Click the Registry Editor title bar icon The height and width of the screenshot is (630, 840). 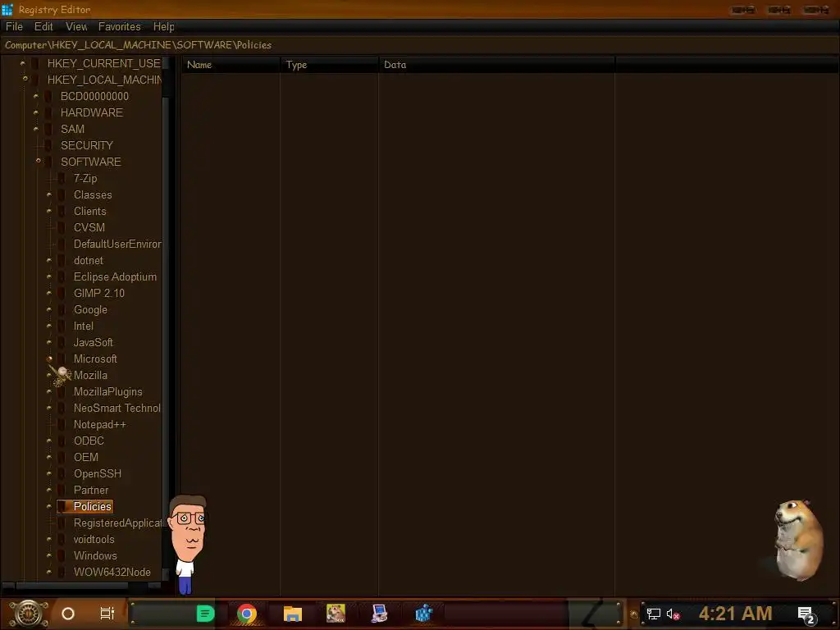pos(7,9)
